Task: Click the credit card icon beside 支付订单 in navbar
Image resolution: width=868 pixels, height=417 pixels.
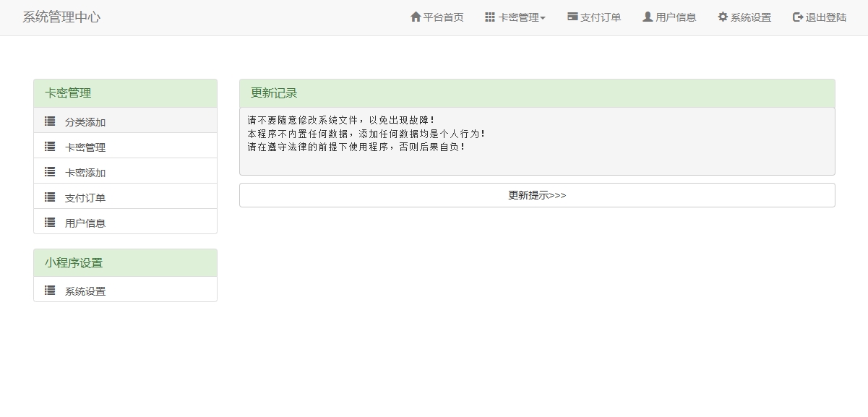Action: point(572,17)
